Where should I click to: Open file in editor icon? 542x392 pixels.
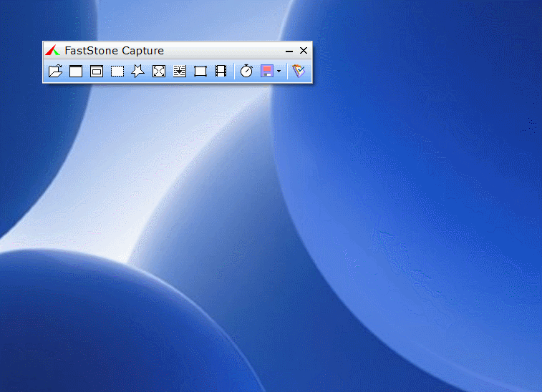coord(55,71)
